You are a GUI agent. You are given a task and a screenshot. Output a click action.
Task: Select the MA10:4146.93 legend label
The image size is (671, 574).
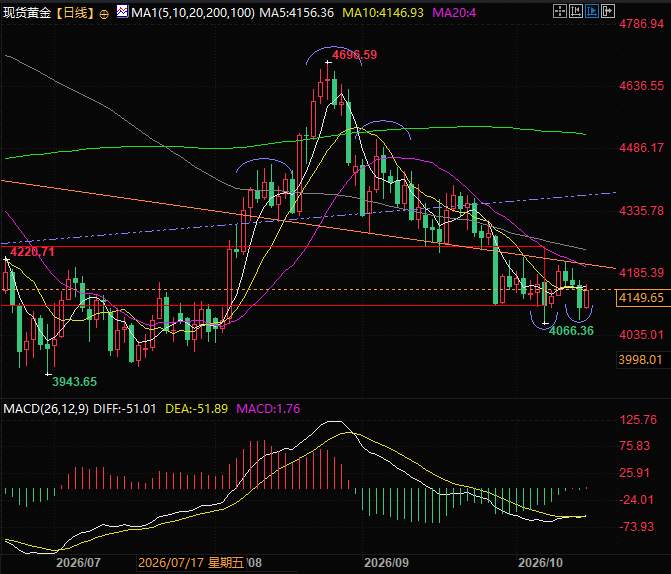click(x=383, y=13)
